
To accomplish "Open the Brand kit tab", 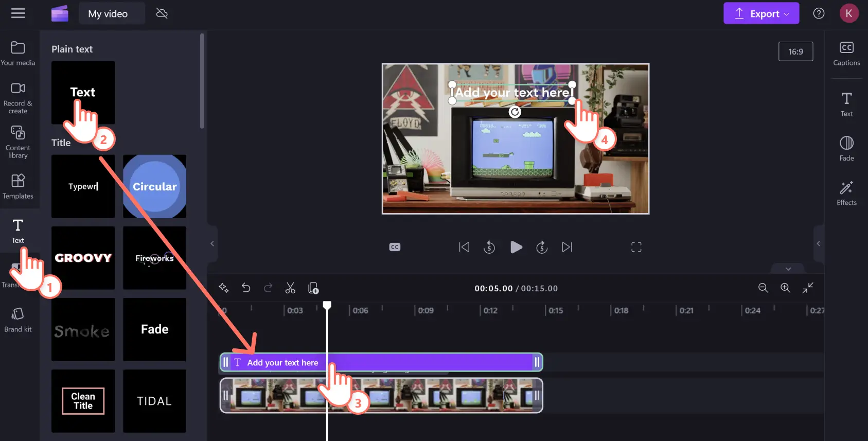I will pyautogui.click(x=18, y=320).
